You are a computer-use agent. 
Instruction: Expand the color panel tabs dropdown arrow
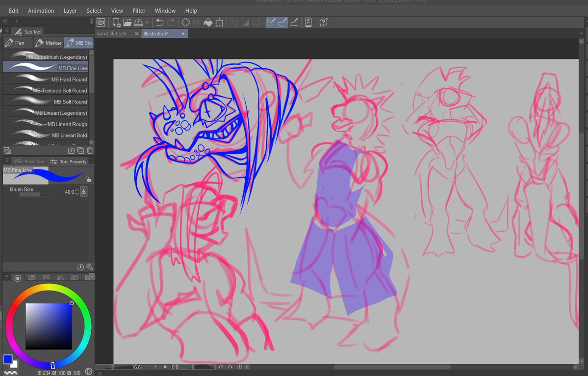coord(92,276)
